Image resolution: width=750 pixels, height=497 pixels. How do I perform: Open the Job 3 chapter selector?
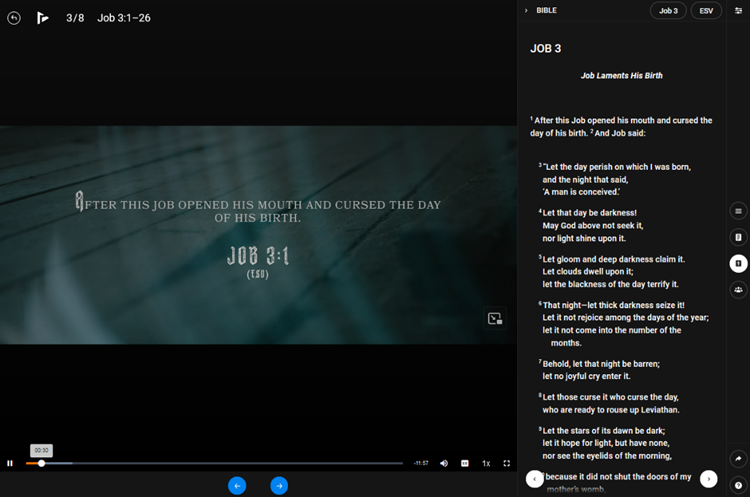click(x=668, y=11)
